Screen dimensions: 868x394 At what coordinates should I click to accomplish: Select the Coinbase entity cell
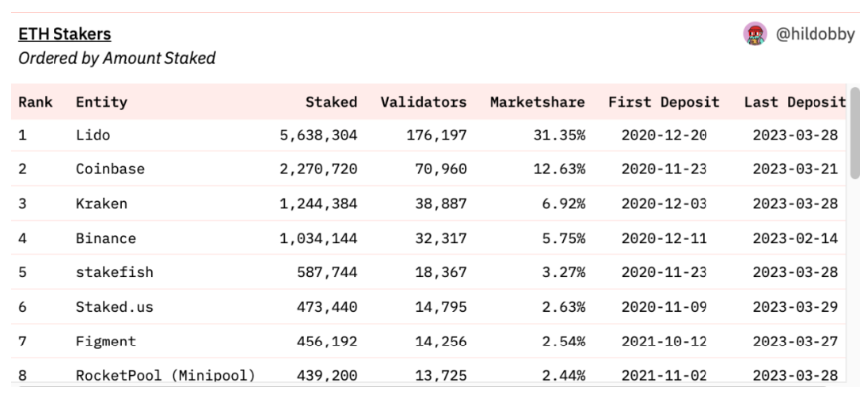tap(110, 168)
